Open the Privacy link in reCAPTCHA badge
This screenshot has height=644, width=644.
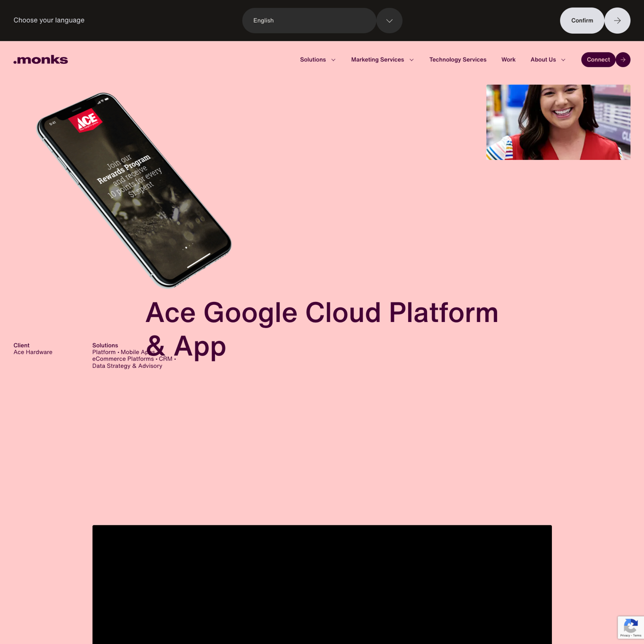(x=624, y=635)
